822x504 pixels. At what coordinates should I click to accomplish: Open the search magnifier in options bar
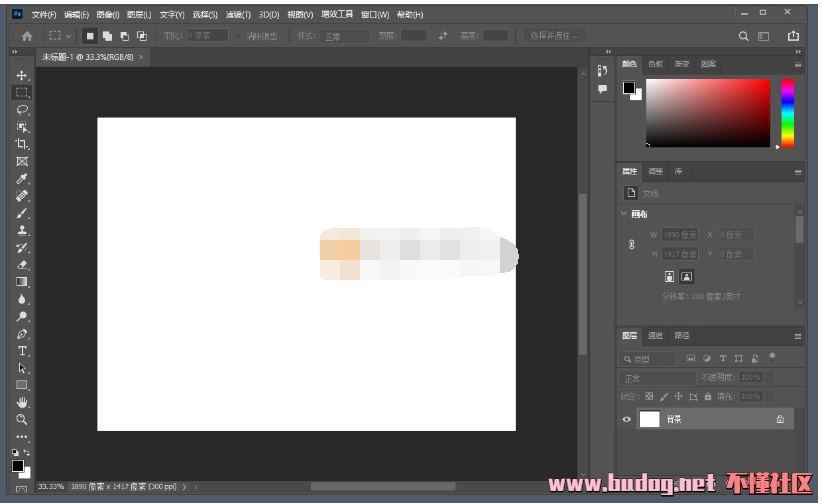[743, 36]
